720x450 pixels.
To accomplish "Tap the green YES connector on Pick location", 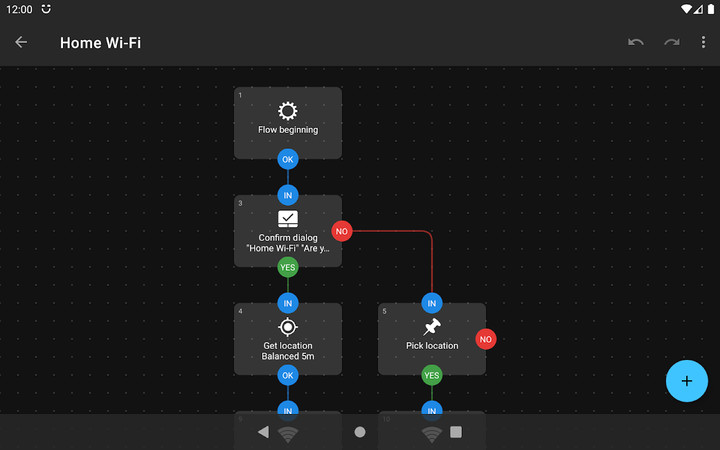I will 432,375.
